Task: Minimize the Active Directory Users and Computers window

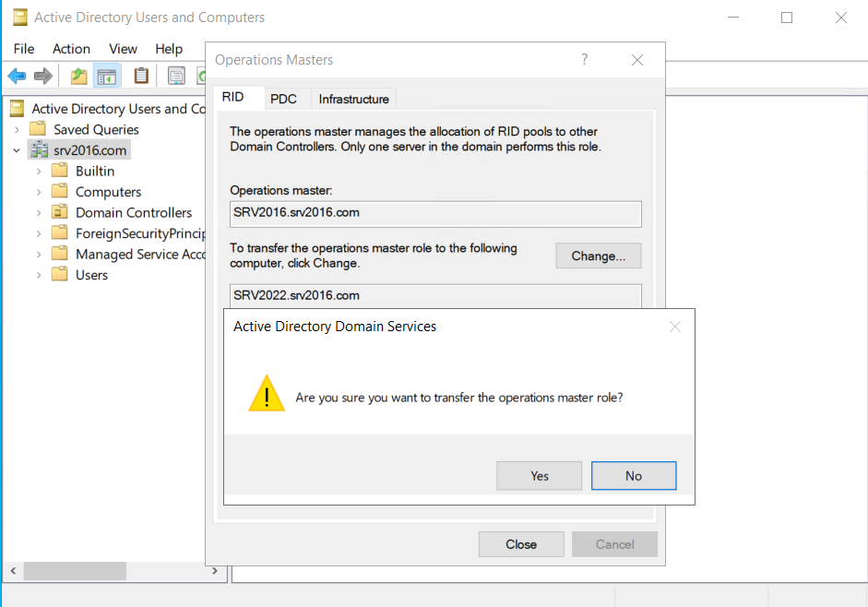Action: [733, 18]
